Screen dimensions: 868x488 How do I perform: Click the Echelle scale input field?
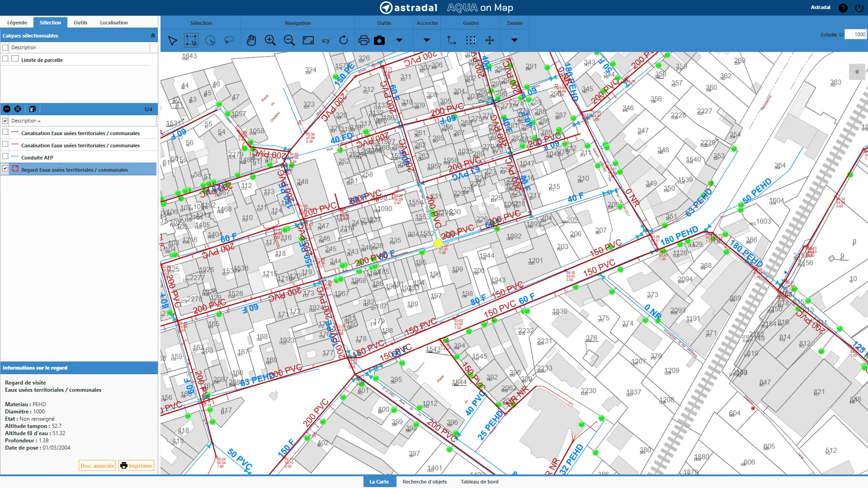[x=855, y=35]
